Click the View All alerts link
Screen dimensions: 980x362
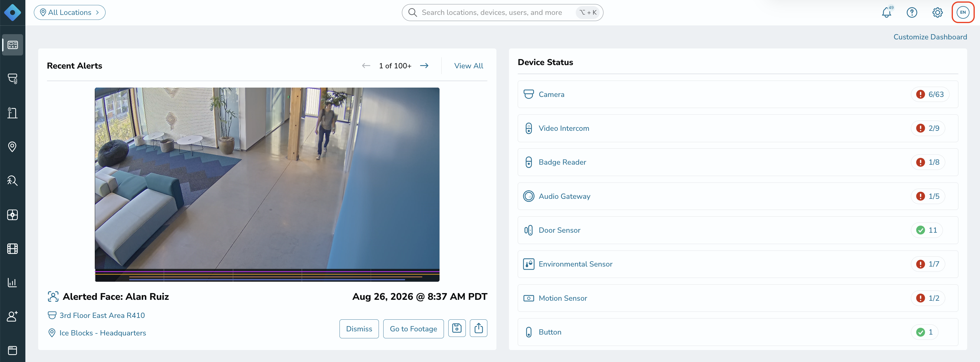469,66
